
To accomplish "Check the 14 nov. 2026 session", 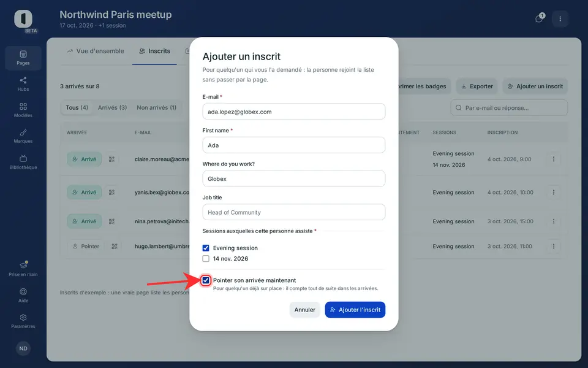I will click(206, 258).
